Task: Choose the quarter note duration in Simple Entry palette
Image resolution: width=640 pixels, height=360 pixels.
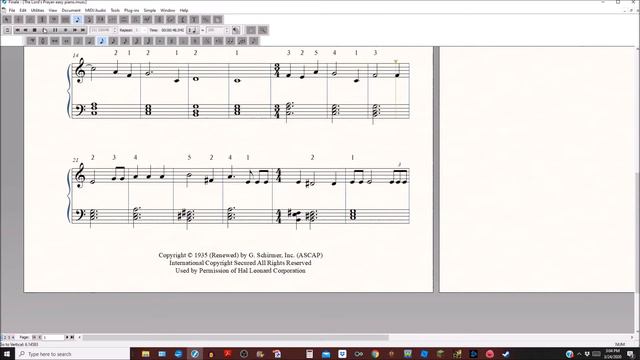Action: (90, 41)
